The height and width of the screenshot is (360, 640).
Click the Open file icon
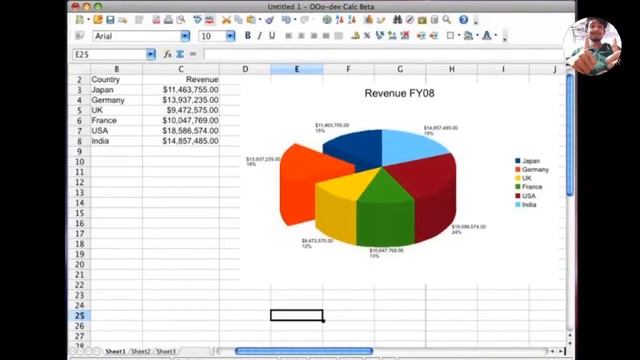click(x=98, y=20)
